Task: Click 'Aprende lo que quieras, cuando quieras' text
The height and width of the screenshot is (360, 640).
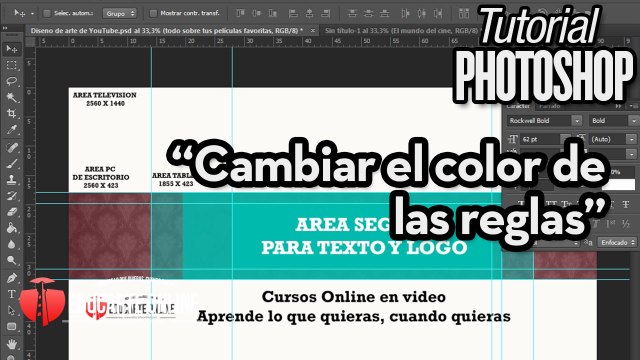Action: 353,317
